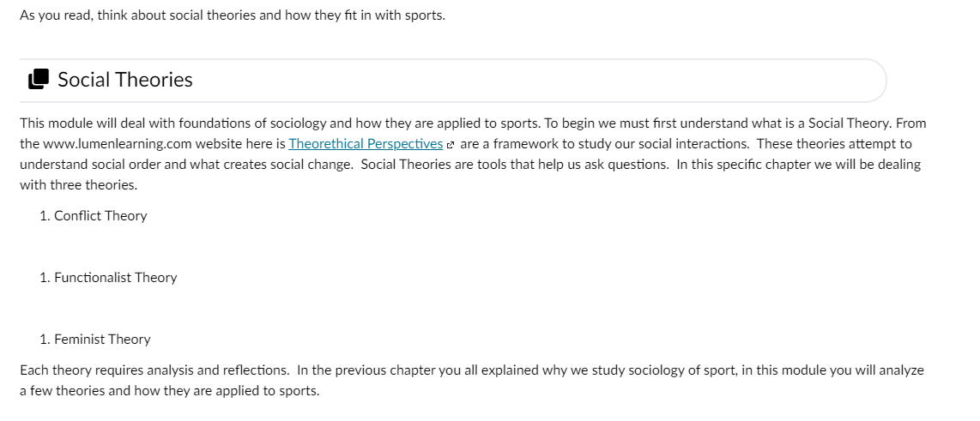Viewport: 980px width, 421px height.
Task: Click the list number before Functionalist Theory
Action: tap(45, 277)
